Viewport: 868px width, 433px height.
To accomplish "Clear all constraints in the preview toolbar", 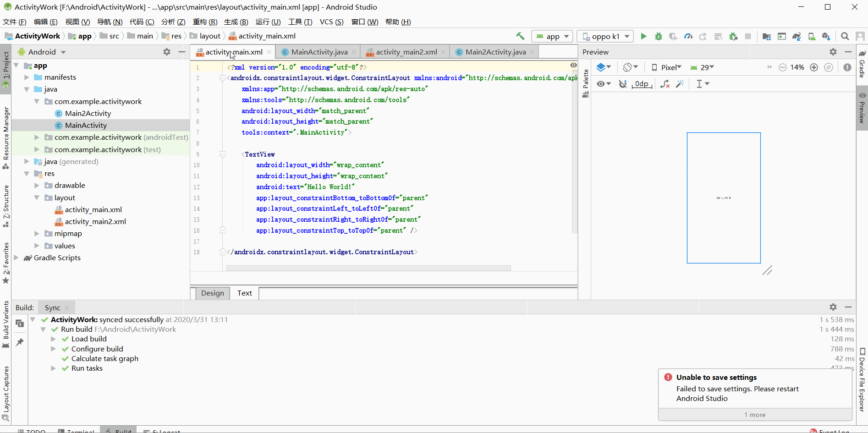I will click(x=665, y=84).
